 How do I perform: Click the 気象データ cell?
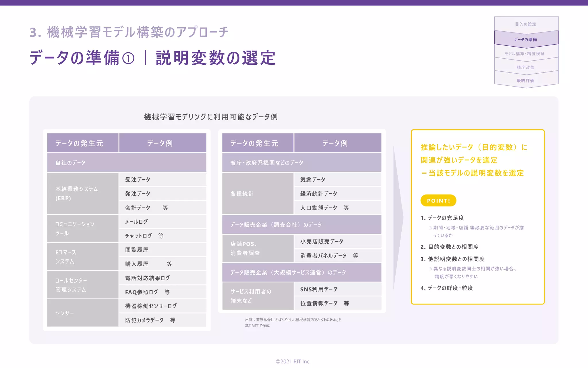[338, 179]
